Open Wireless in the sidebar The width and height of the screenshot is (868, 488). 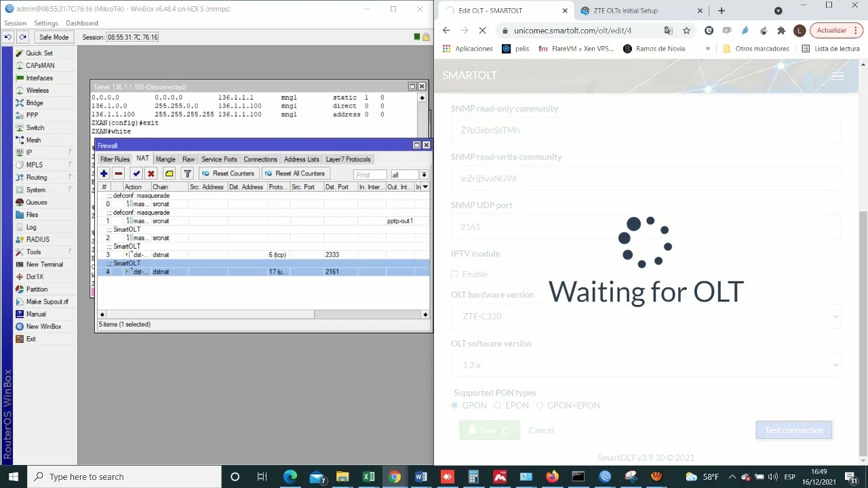coord(37,90)
